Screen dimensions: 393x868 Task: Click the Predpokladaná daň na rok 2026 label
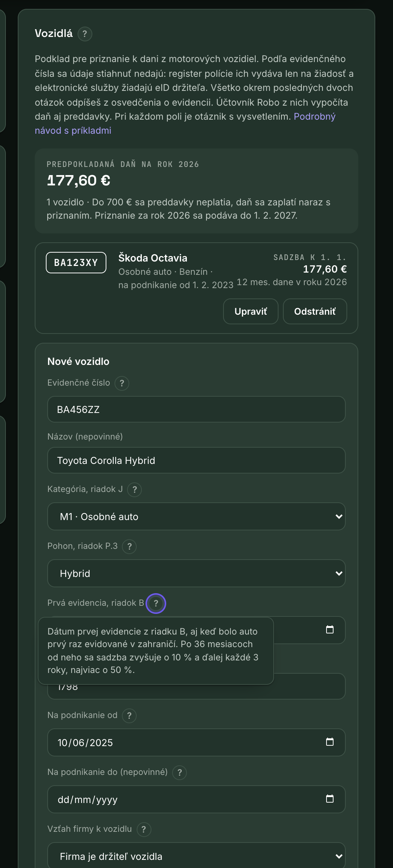(123, 164)
